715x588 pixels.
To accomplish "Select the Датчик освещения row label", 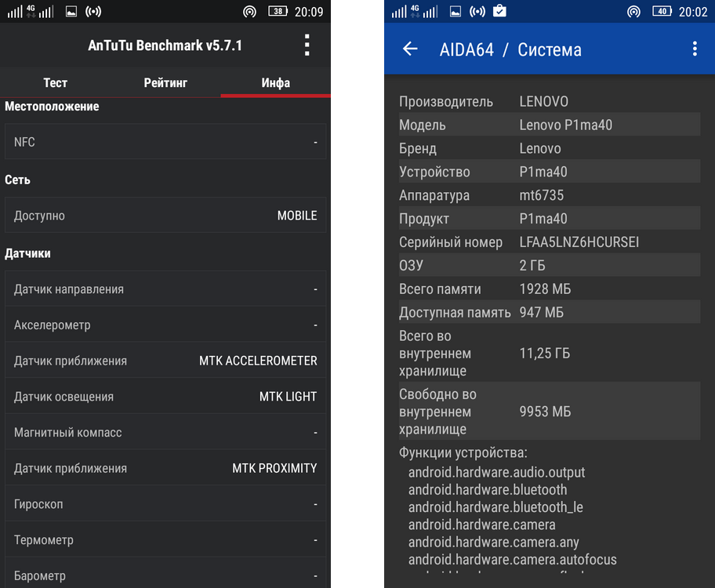I will click(x=64, y=397).
